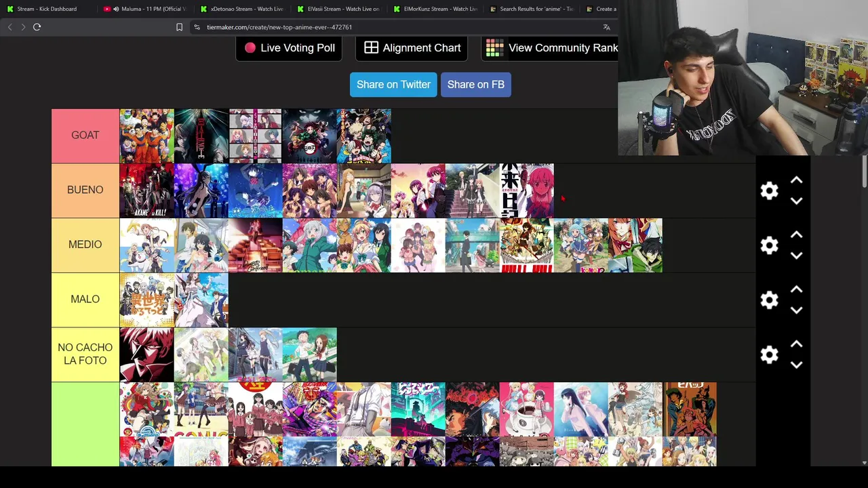The height and width of the screenshot is (488, 868).
Task: Click the page vertical scrollbar thumb
Action: point(864,173)
